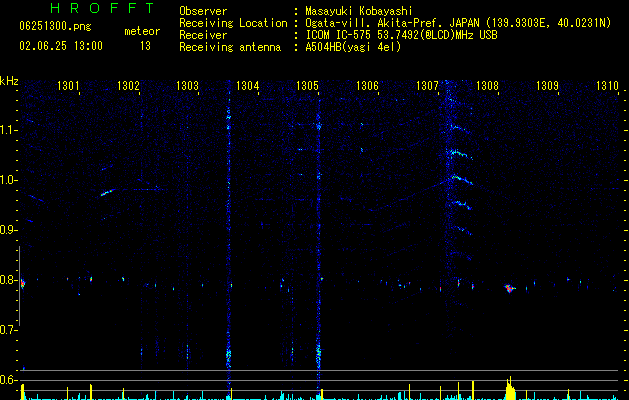Click the 0.7 frequency axis label
The height and width of the screenshot is (400, 629).
click(x=8, y=330)
